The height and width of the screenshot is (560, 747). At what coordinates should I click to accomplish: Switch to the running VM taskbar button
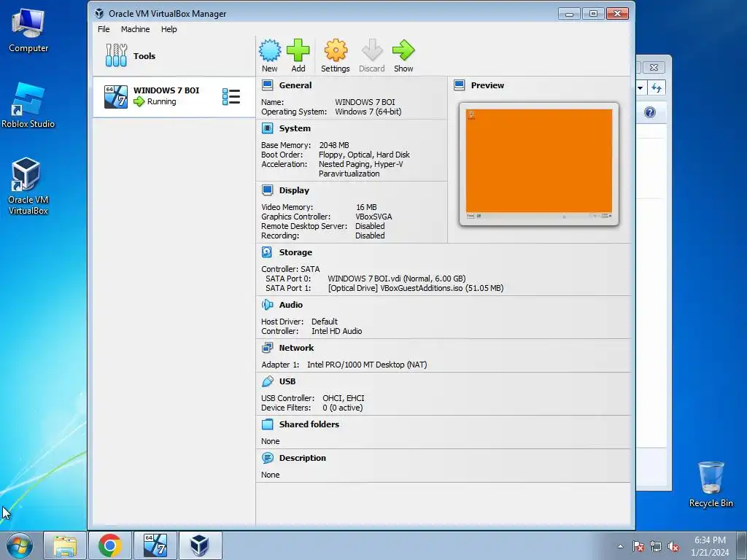tap(155, 545)
